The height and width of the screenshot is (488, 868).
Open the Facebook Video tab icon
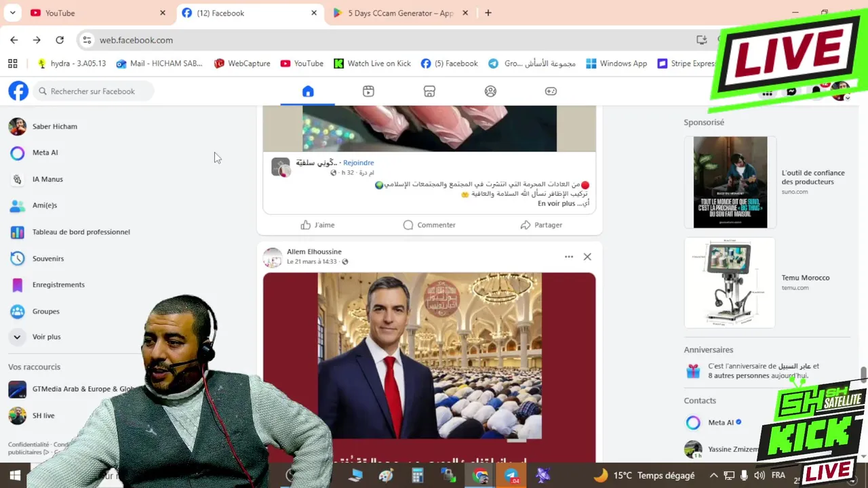368,91
